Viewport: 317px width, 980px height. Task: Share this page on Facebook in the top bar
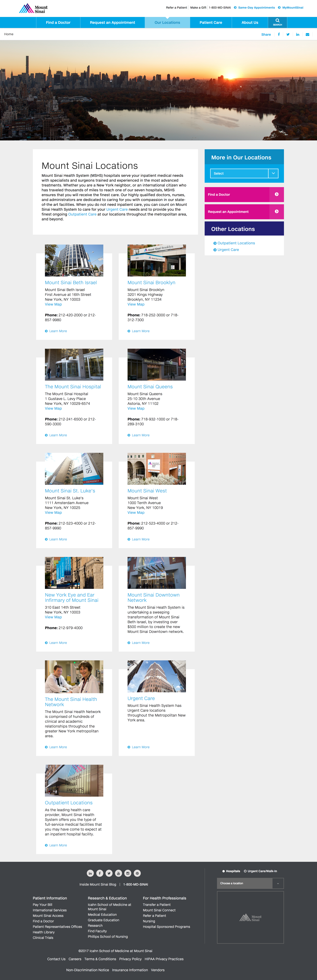279,34
